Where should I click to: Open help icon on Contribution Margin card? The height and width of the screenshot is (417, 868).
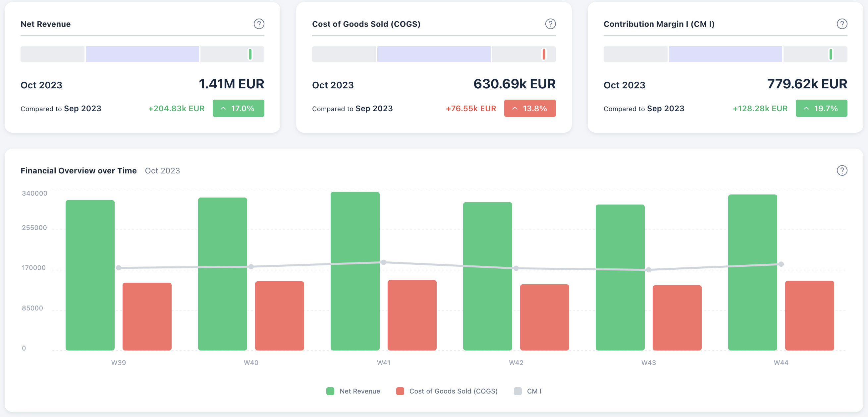point(842,24)
